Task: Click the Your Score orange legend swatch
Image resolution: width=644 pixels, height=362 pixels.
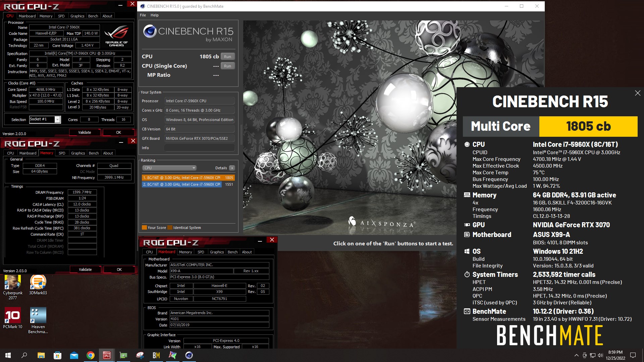Action: tap(144, 228)
